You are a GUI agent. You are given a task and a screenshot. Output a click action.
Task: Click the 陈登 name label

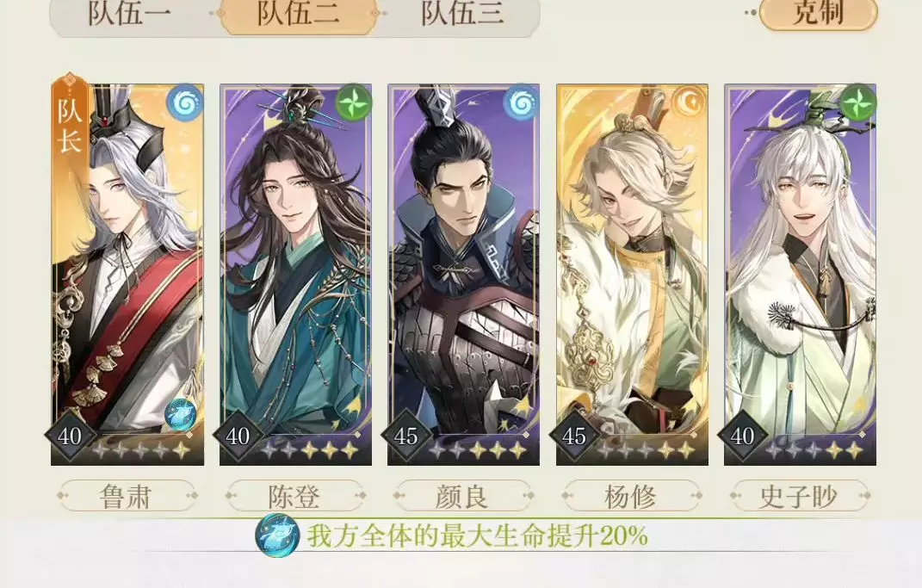[294, 496]
